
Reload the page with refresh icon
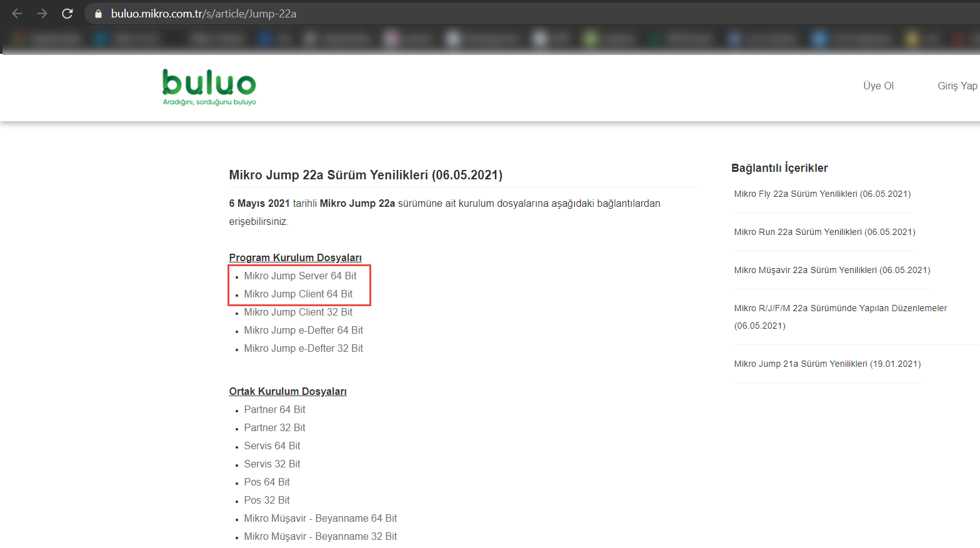[x=67, y=13]
